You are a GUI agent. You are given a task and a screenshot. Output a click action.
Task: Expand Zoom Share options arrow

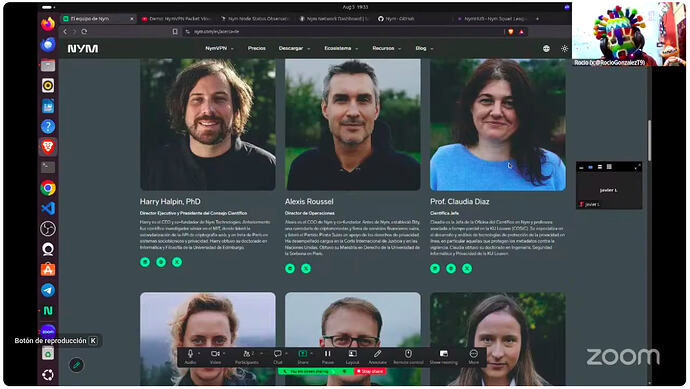(x=311, y=353)
